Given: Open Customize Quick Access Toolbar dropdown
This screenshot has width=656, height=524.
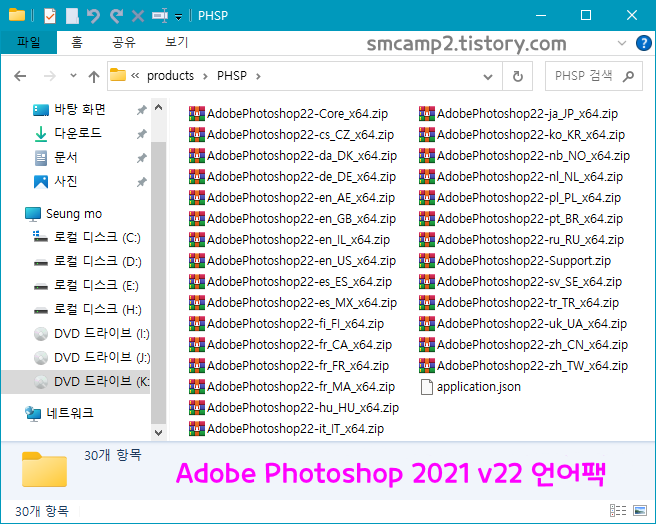Looking at the screenshot, I should coord(179,17).
